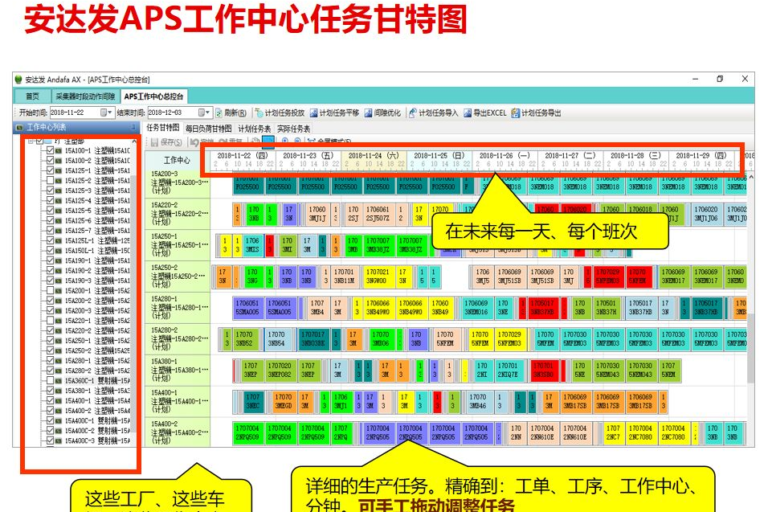Toggle checkbox for 15A100-1
The width and height of the screenshot is (768, 512).
tap(50, 150)
